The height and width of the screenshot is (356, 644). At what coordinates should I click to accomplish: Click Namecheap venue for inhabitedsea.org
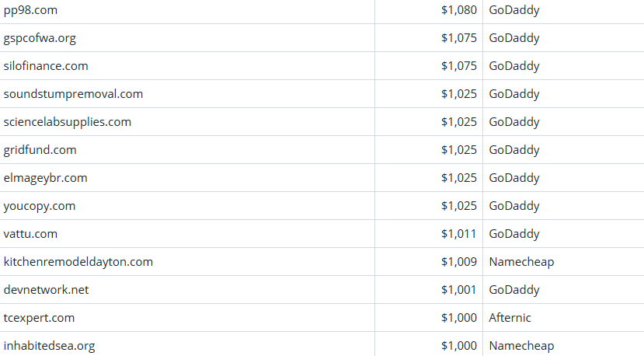click(522, 346)
